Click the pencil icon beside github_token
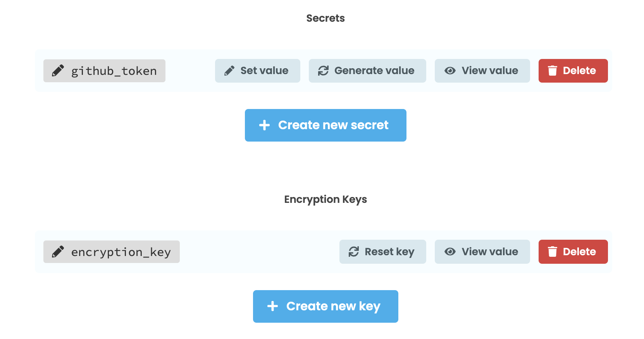 point(57,71)
